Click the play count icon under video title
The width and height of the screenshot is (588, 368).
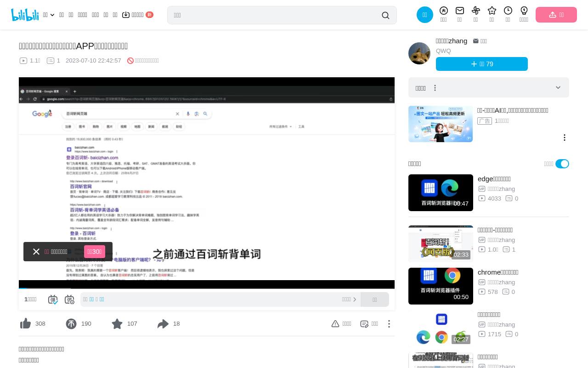(x=23, y=61)
